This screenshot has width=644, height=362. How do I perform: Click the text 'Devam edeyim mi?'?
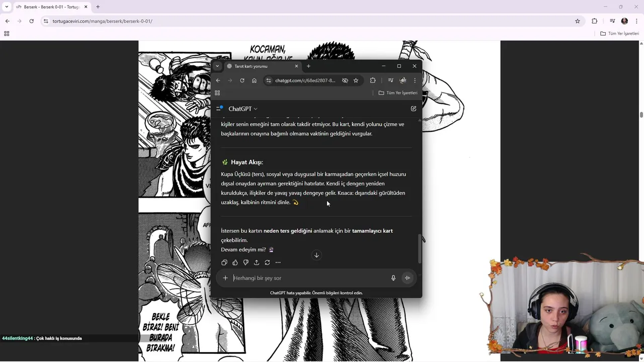pos(244,250)
